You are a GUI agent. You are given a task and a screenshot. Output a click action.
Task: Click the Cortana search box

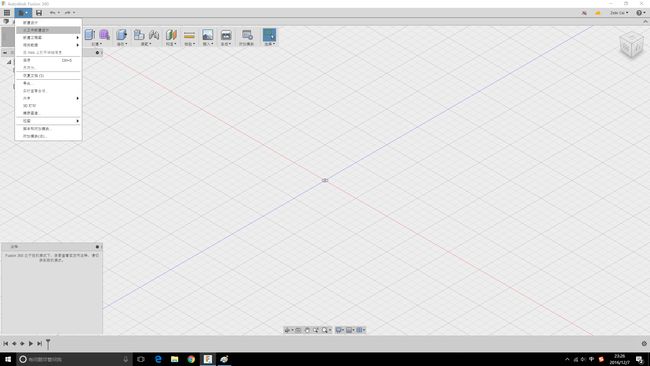point(74,359)
